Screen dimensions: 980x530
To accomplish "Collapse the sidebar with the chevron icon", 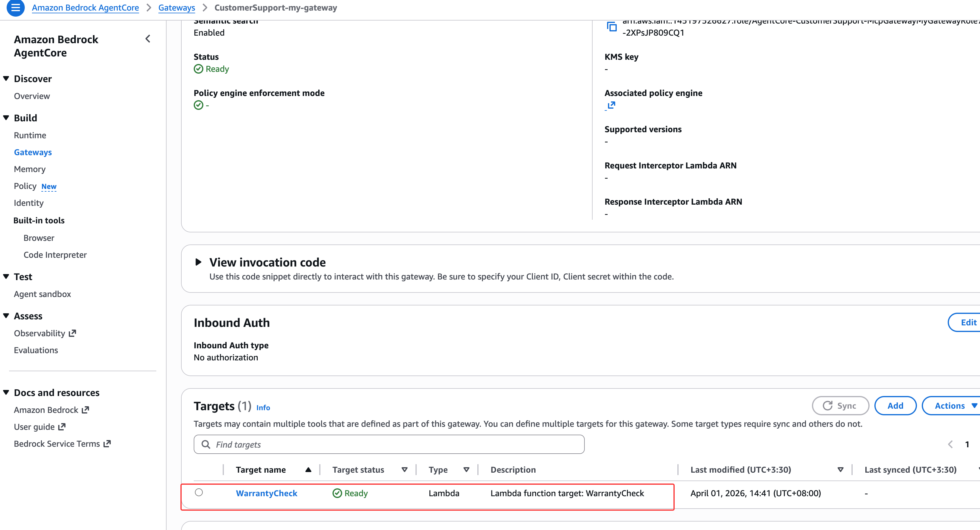I will click(x=148, y=39).
